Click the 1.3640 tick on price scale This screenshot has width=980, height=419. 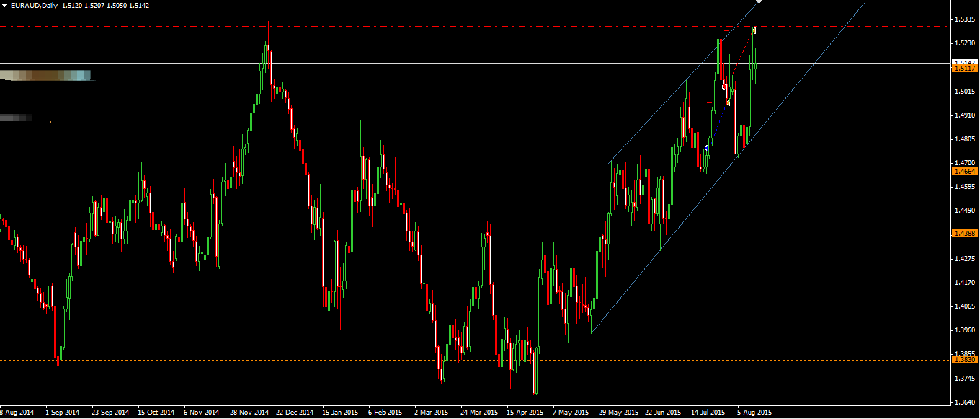tap(966, 402)
